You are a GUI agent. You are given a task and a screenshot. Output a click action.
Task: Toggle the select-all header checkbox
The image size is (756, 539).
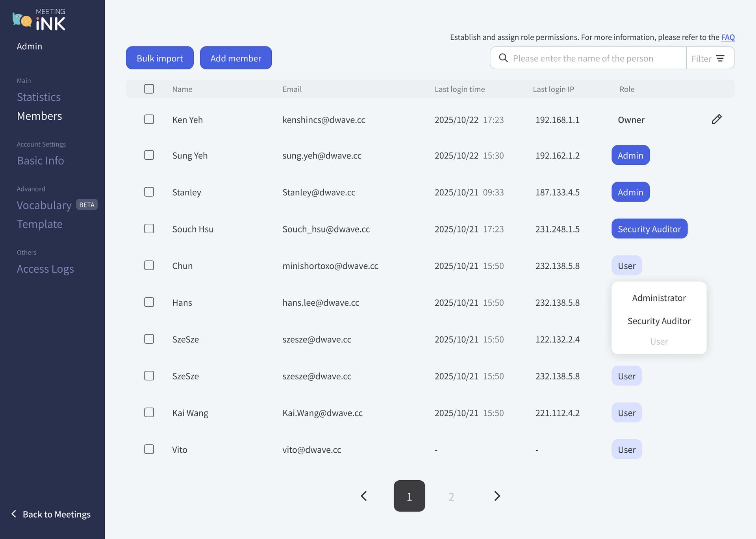149,89
